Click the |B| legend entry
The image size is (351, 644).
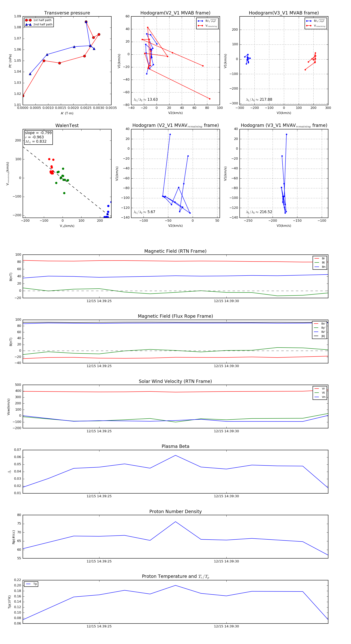coord(320,336)
